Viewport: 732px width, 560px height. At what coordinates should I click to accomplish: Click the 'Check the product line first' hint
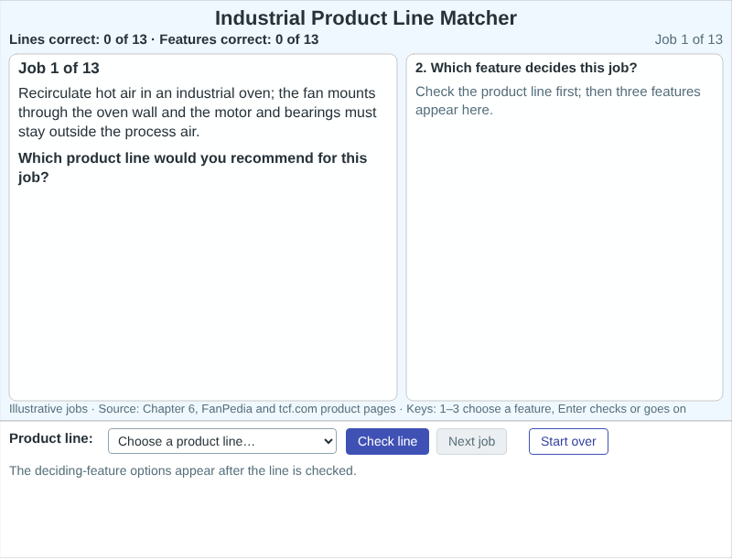558,101
